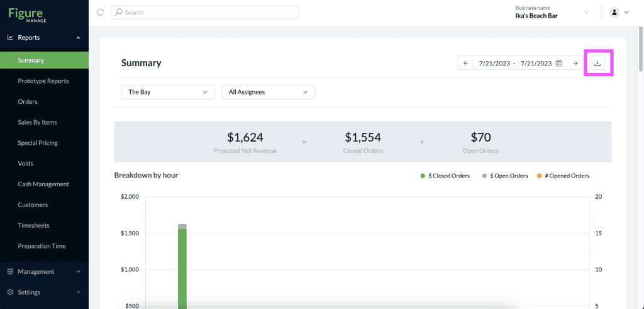Expand the Management sidebar section
This screenshot has height=309, width=644.
(45, 272)
